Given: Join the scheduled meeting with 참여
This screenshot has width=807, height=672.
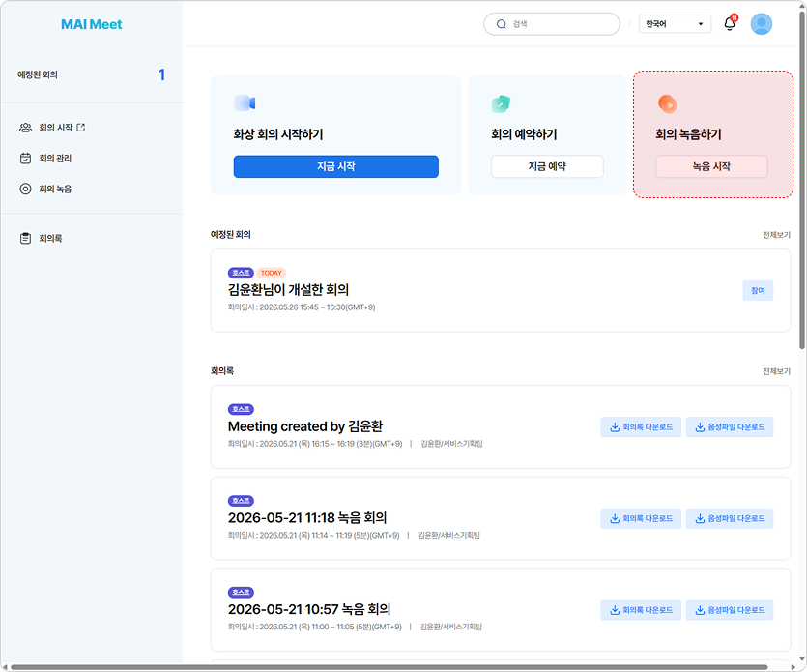Looking at the screenshot, I should coord(758,290).
